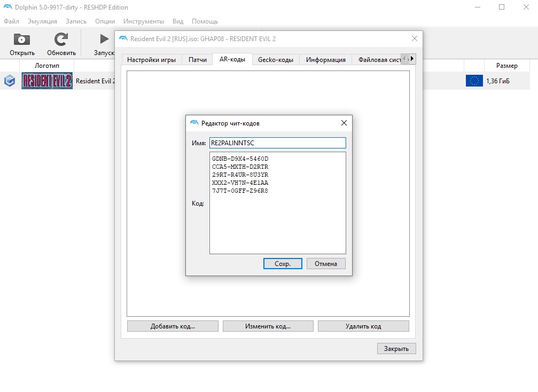
Task: Click the Resident Evil 2 game title text
Action: (96, 81)
